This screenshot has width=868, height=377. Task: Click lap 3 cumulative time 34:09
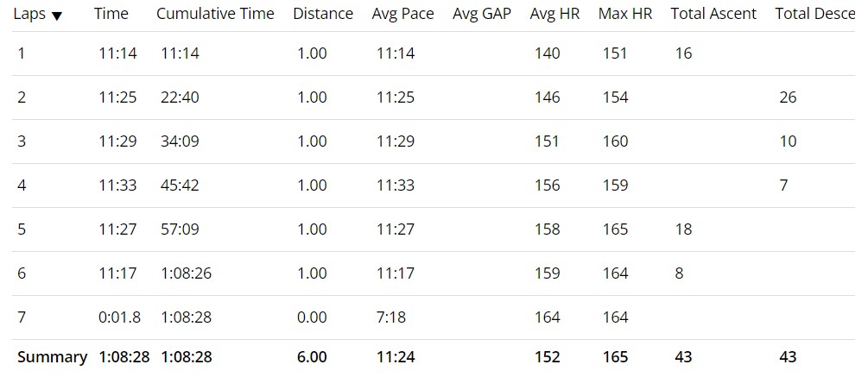tap(180, 141)
